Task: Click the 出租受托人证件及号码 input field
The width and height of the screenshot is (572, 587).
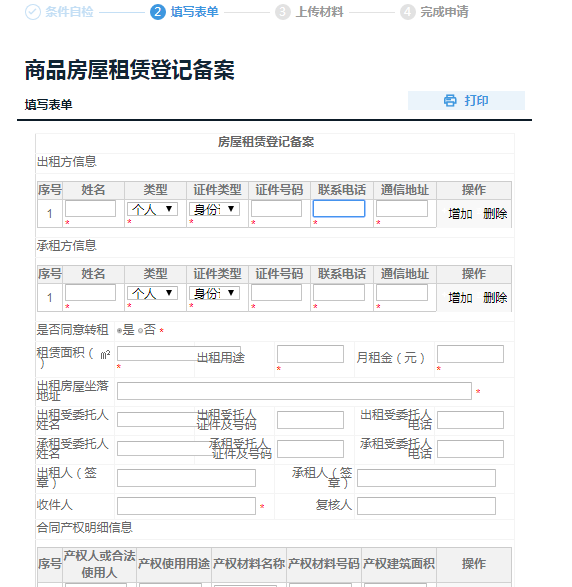Action: (310, 420)
